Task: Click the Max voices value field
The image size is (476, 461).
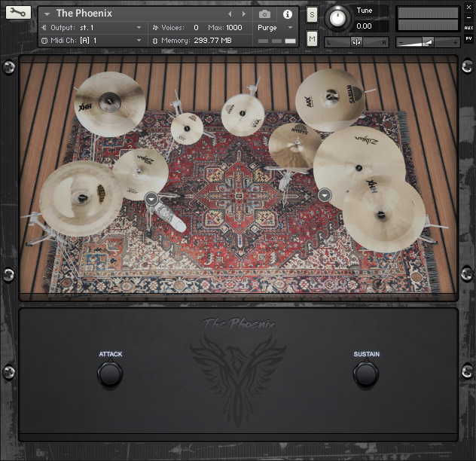Action: pos(233,27)
